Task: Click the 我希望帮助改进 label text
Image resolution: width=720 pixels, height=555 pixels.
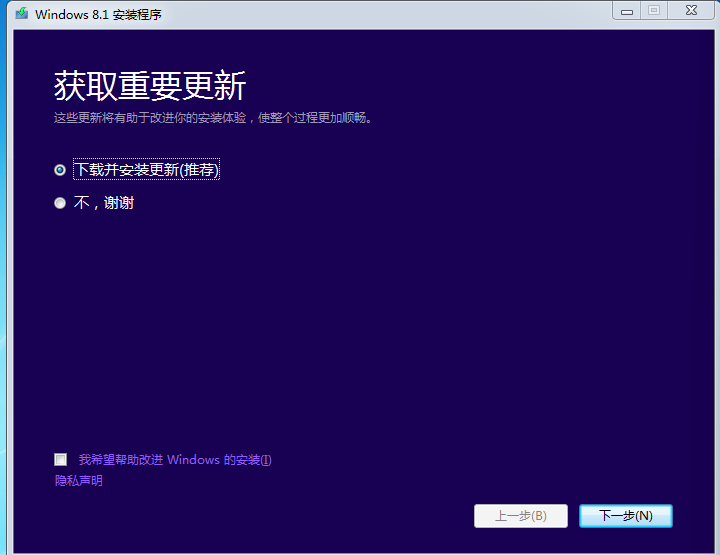Action: coord(120,460)
